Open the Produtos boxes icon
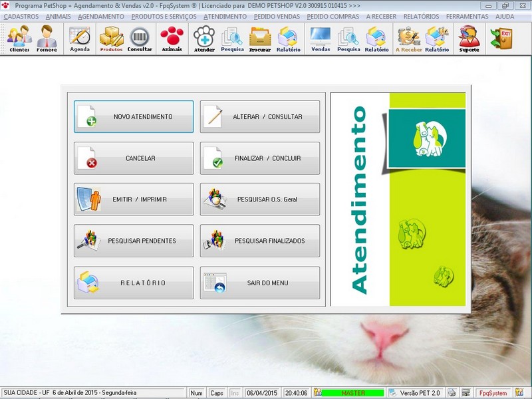Viewport: 532px width, 399px height. coord(111,39)
